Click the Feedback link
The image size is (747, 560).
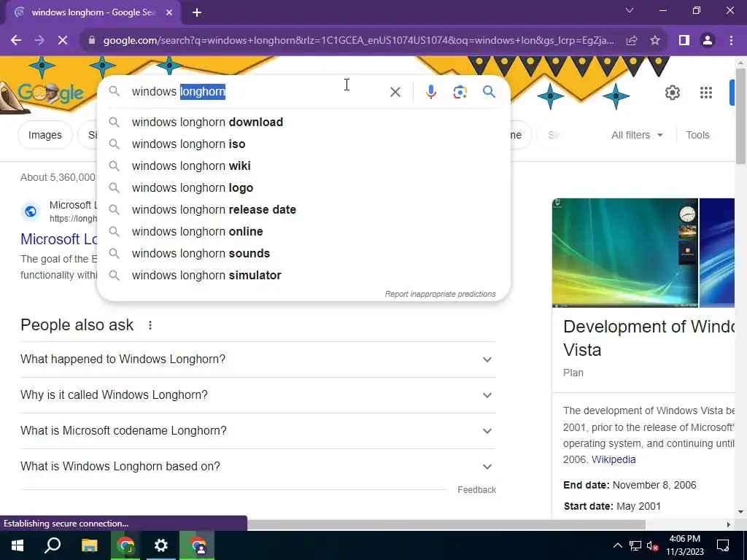[x=476, y=490]
